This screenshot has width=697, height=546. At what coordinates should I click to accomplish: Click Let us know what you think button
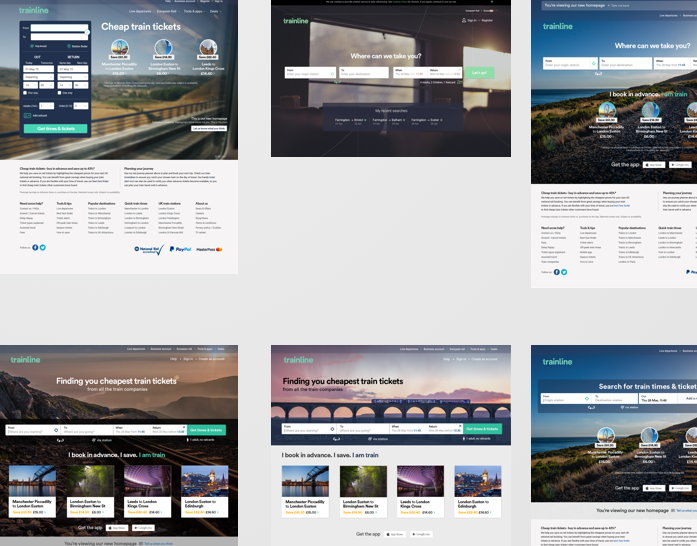pyautogui.click(x=209, y=128)
